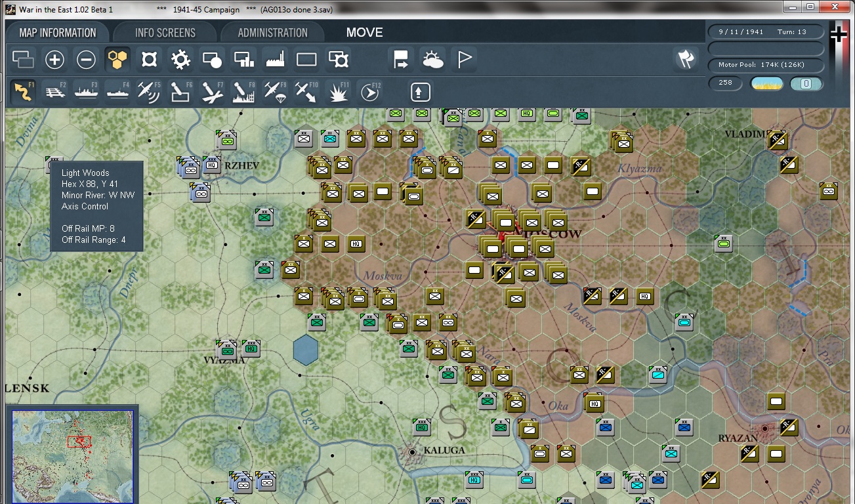Screen dimensions: 855x504
Task: Click the date and Turn 13 display
Action: (766, 31)
